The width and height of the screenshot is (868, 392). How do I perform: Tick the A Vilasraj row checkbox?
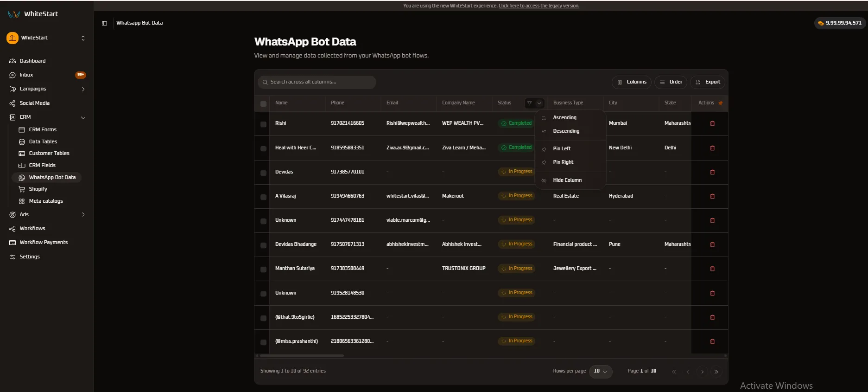pyautogui.click(x=263, y=197)
